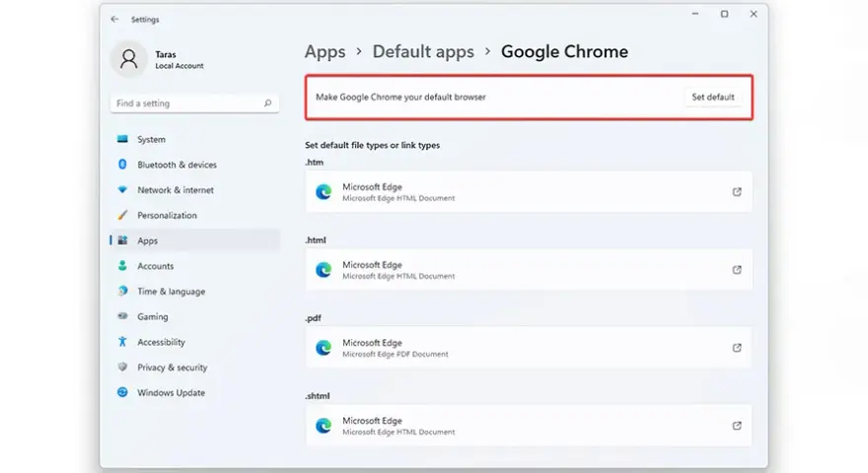Image resolution: width=868 pixels, height=473 pixels.
Task: Click the Gaming controller icon
Action: pyautogui.click(x=122, y=316)
